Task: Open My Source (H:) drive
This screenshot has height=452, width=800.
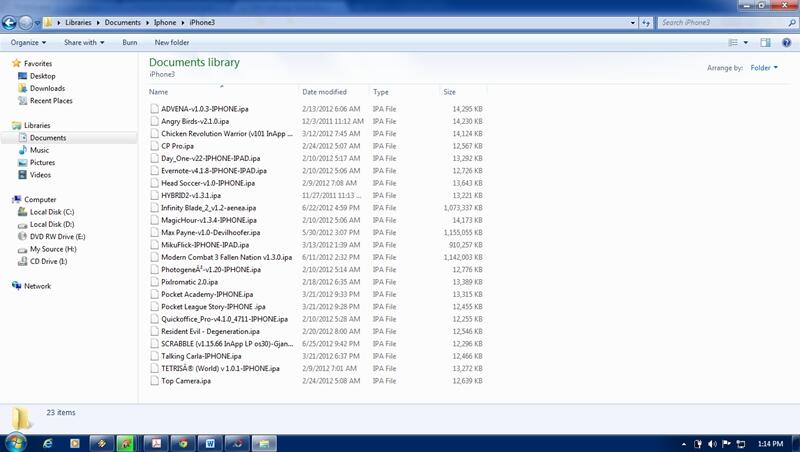Action: coord(53,249)
